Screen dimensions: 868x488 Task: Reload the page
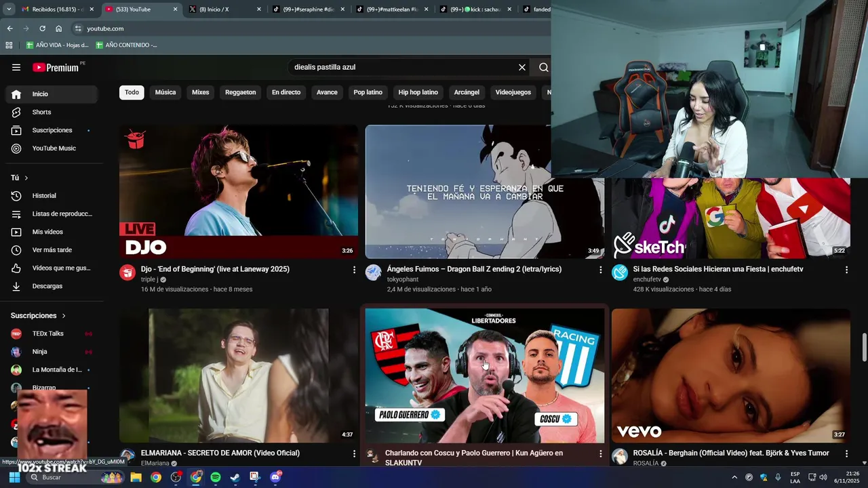point(42,28)
